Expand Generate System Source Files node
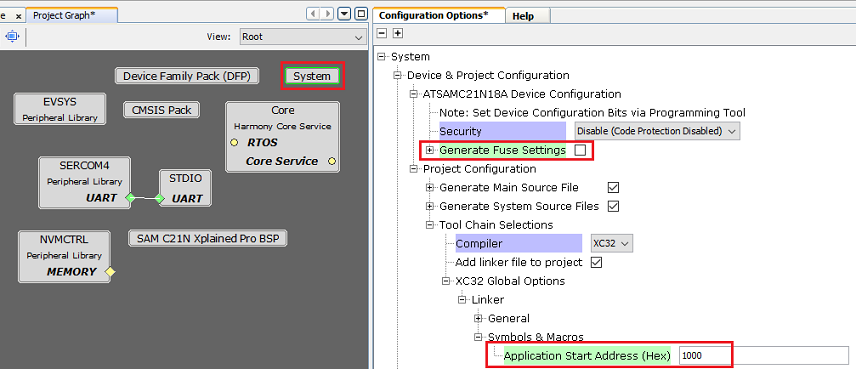856x369 pixels. click(430, 206)
